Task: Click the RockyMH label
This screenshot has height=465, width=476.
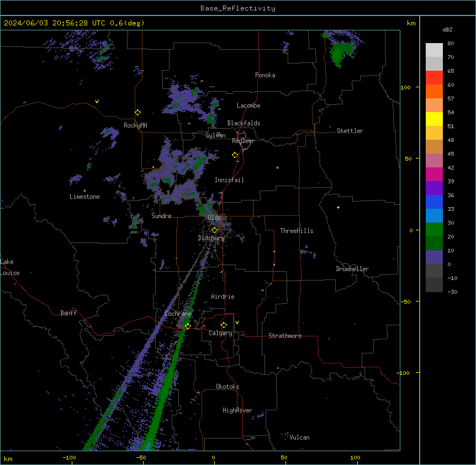Action: click(x=135, y=125)
